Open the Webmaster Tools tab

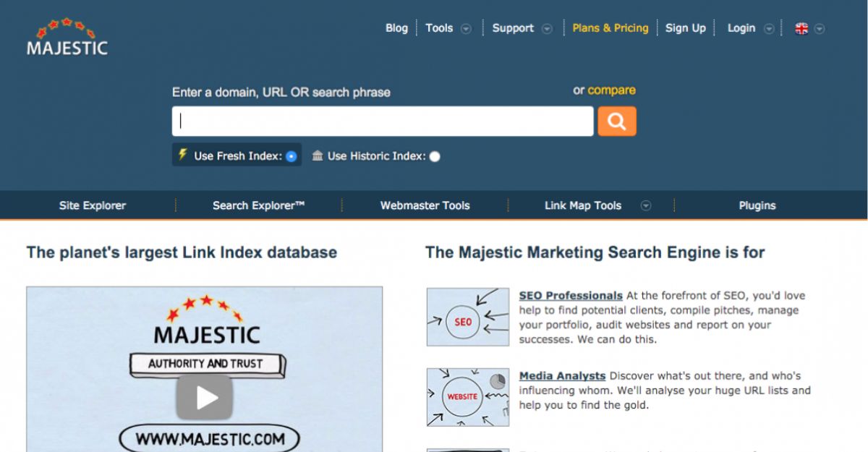[425, 205]
